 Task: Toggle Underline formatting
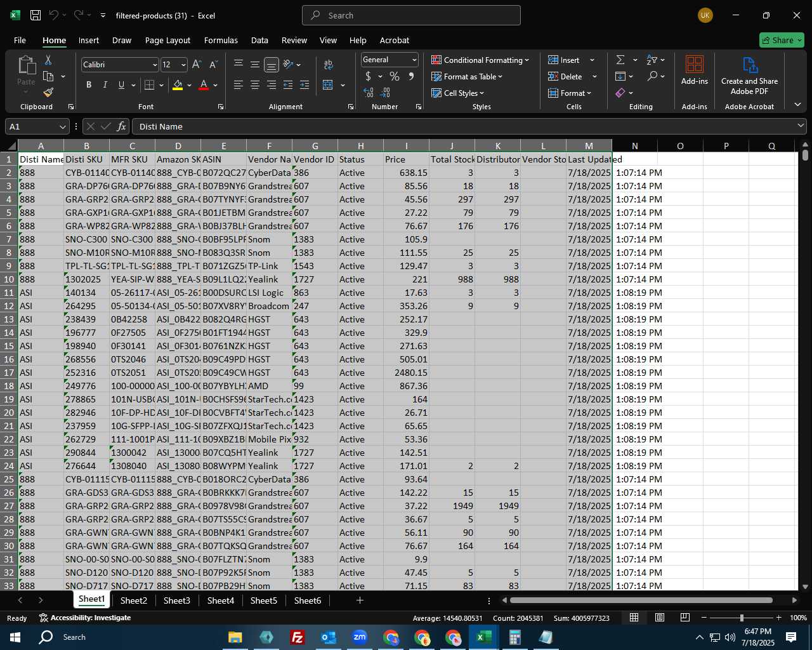(x=122, y=85)
